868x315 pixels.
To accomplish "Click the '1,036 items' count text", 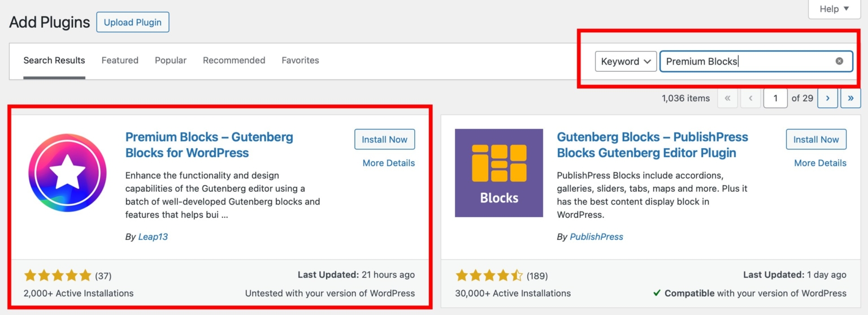I will pyautogui.click(x=685, y=98).
